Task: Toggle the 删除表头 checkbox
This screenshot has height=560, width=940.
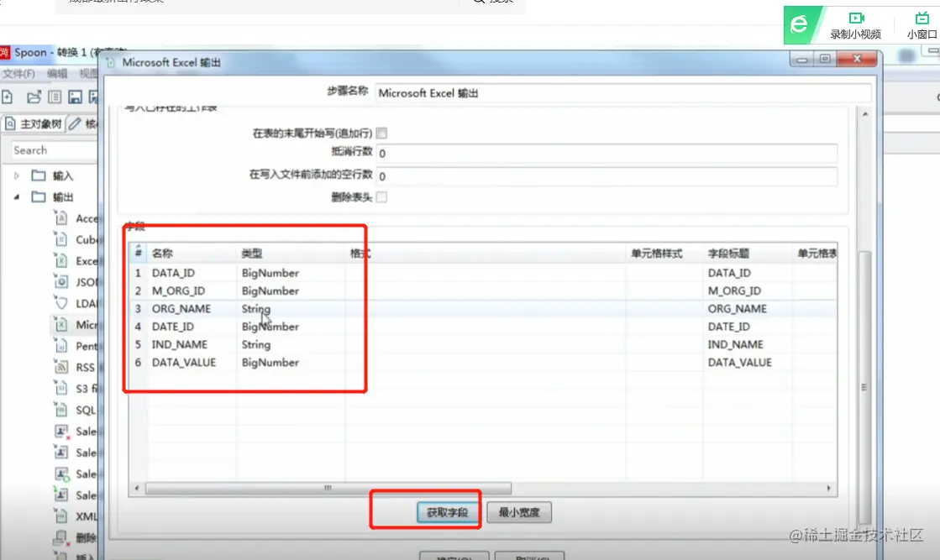Action: point(381,197)
